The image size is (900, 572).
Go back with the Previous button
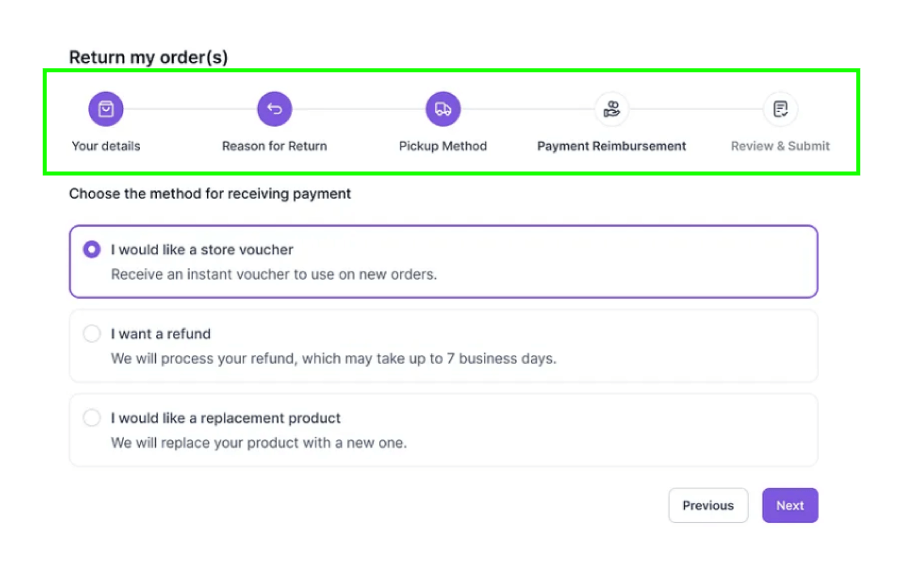(x=708, y=505)
